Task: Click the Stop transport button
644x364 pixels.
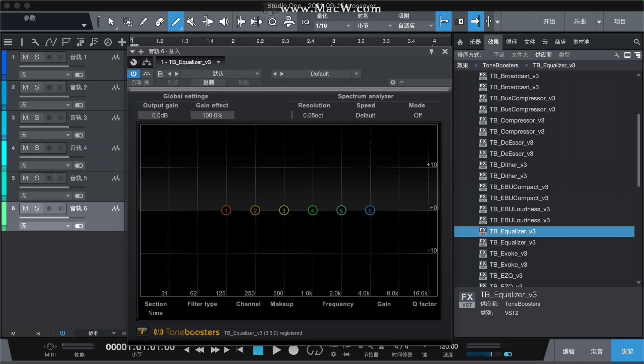Action: (x=258, y=350)
